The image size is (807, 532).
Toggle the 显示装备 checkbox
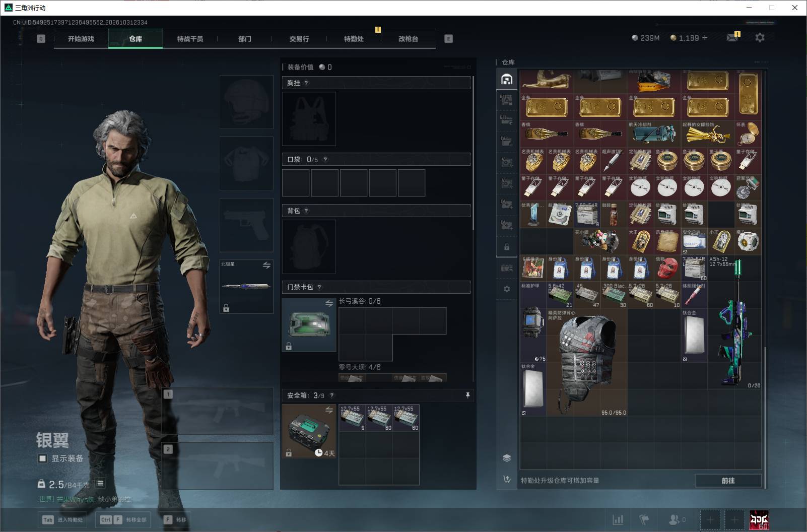(43, 458)
